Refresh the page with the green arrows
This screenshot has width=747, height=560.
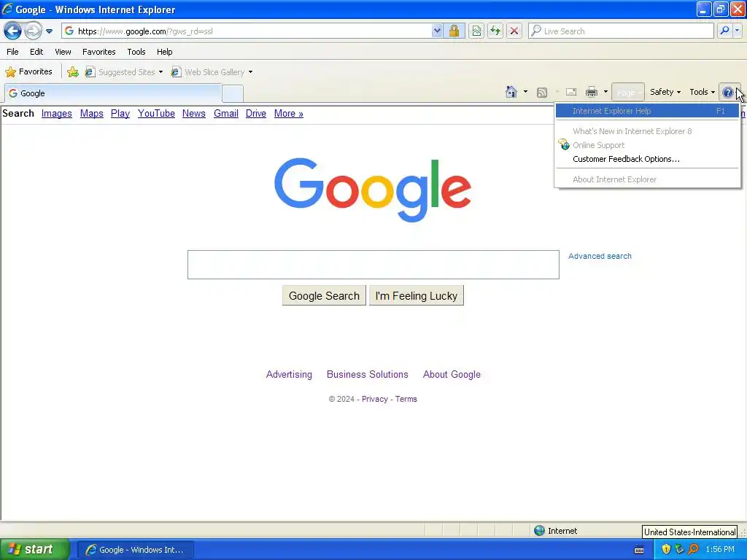[495, 31]
